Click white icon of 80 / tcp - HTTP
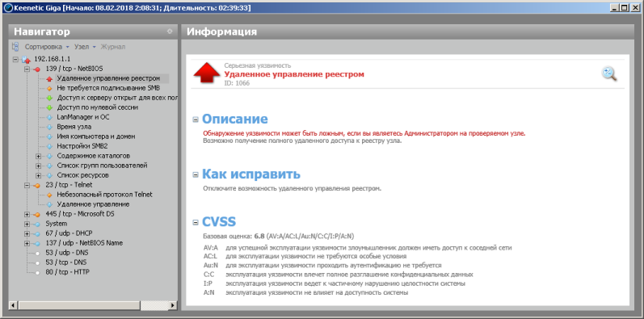The height and width of the screenshot is (319, 644). (37, 272)
